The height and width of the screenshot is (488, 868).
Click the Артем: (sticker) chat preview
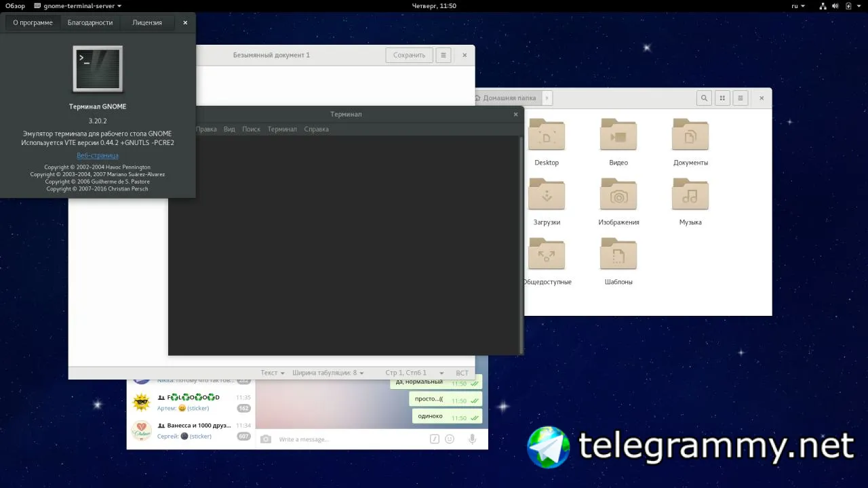tap(183, 408)
